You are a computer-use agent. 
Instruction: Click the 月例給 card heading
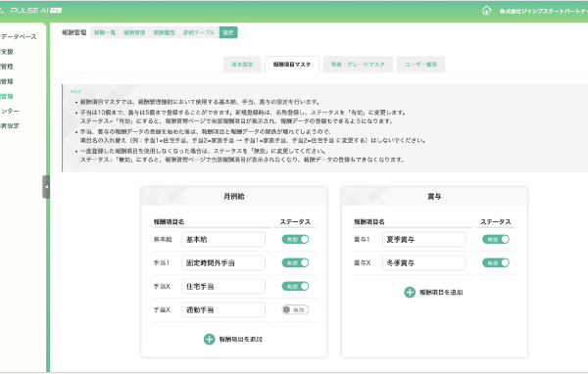pyautogui.click(x=234, y=197)
